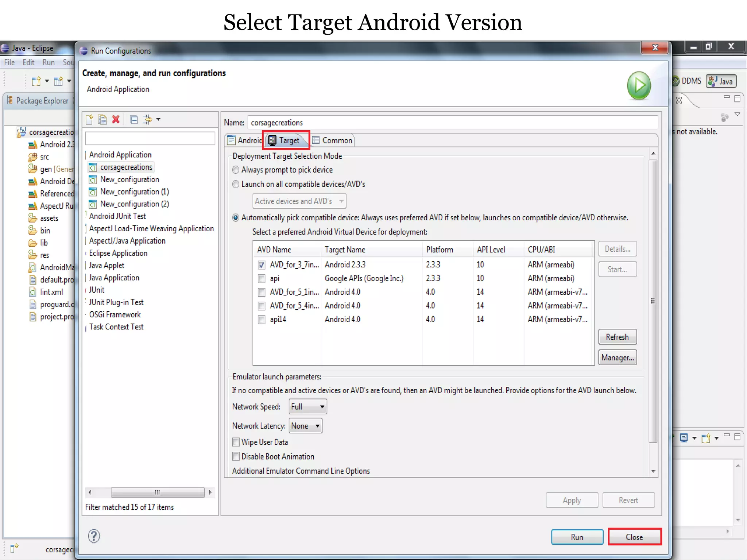Switch to the Target tab

(x=286, y=140)
